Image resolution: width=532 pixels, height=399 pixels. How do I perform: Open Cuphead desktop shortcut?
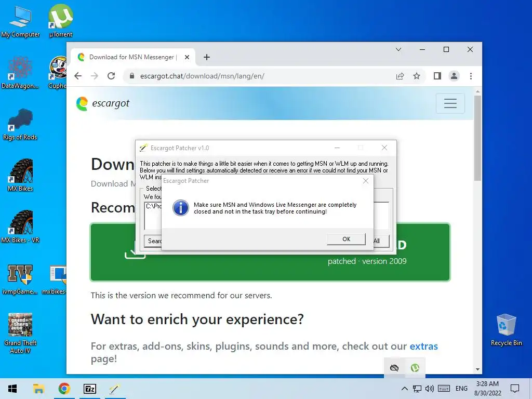coord(58,73)
